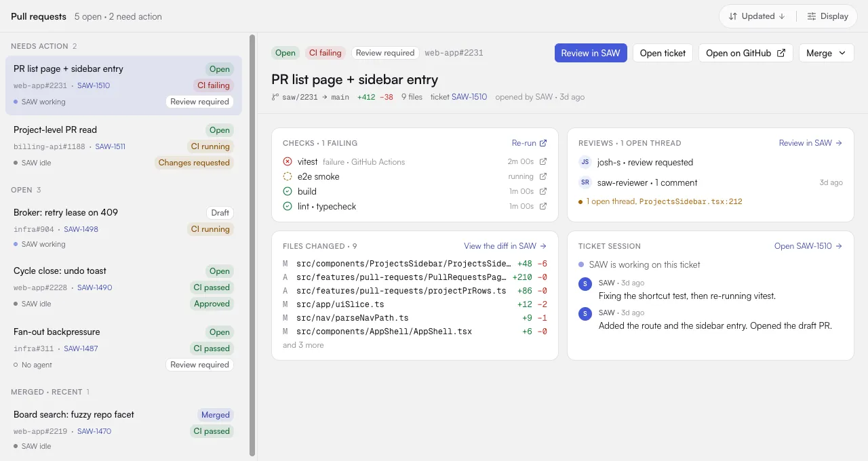Open AppShell.tsx file row

pos(415,332)
